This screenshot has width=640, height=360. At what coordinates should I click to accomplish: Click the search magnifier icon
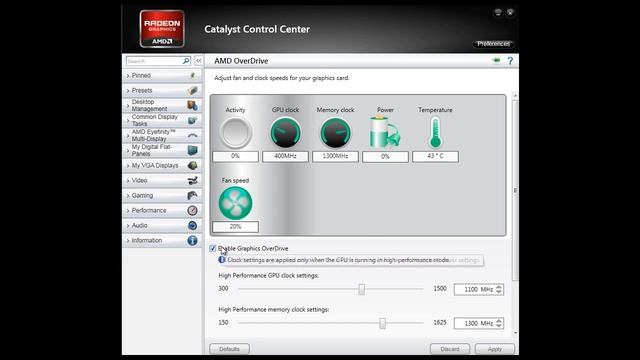coord(186,61)
